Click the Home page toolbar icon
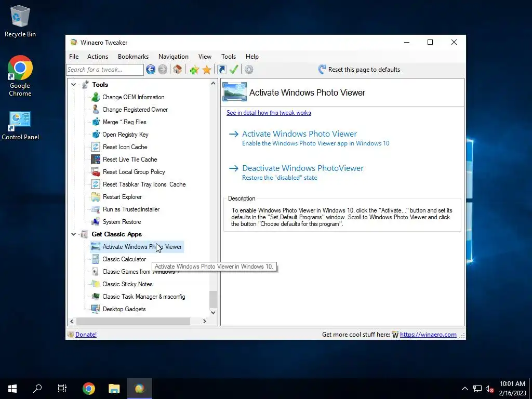Viewport: 532px width, 399px height. [x=177, y=70]
